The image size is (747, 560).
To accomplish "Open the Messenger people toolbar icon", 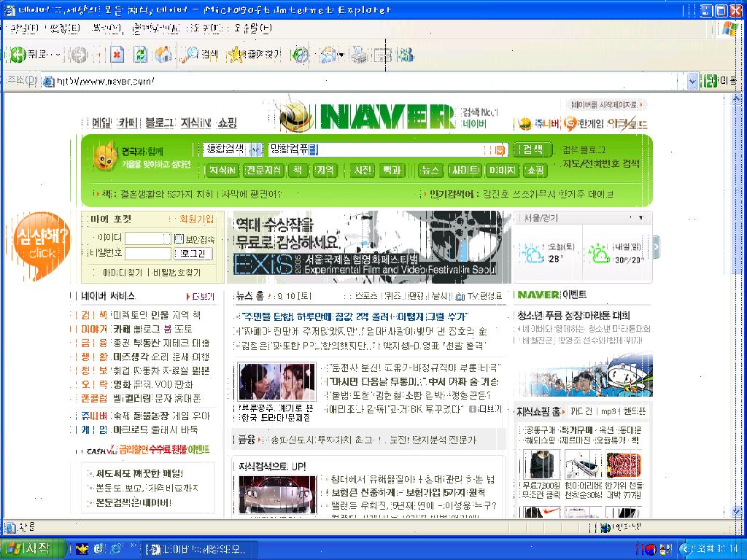I will tap(406, 55).
